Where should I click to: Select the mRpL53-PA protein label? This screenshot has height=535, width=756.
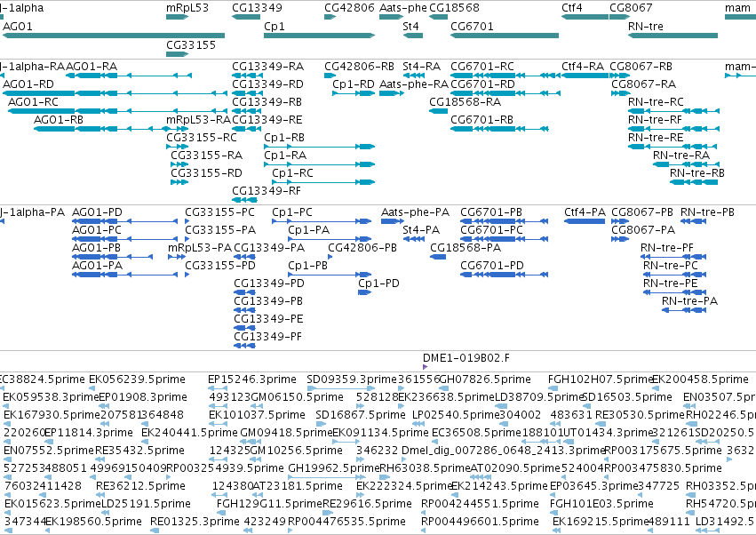tap(200, 248)
